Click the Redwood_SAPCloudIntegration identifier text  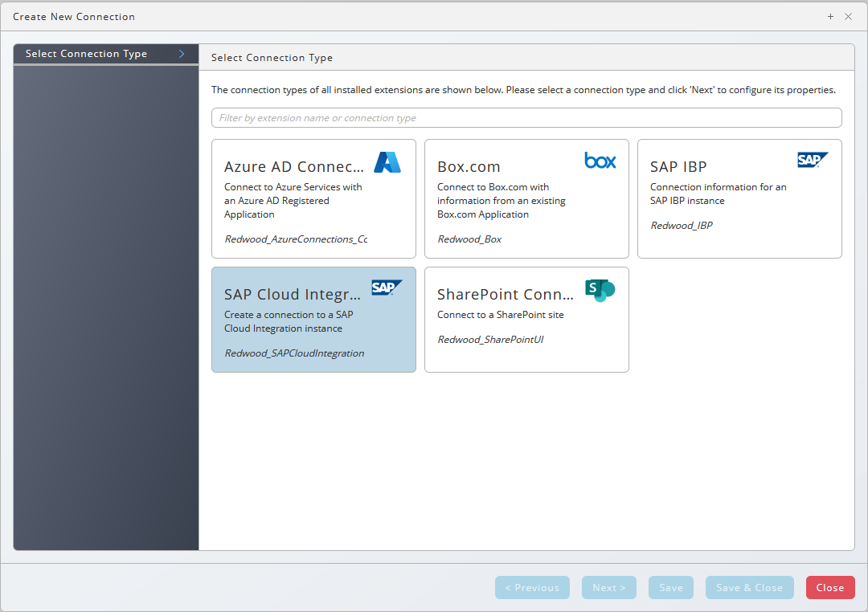click(x=294, y=353)
